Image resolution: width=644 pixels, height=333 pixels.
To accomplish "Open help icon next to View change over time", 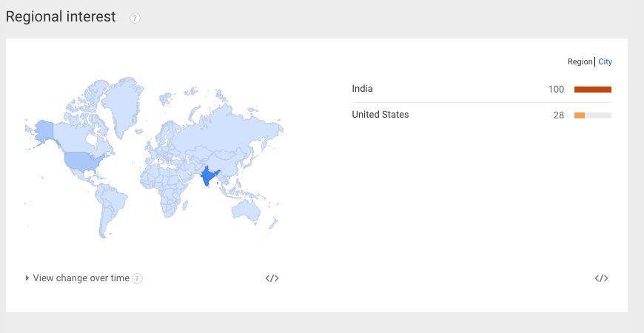I will (x=137, y=278).
